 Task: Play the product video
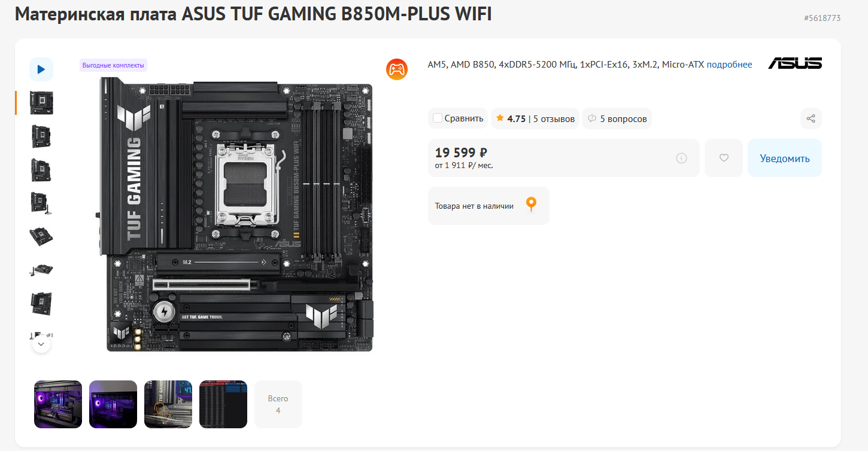[41, 69]
